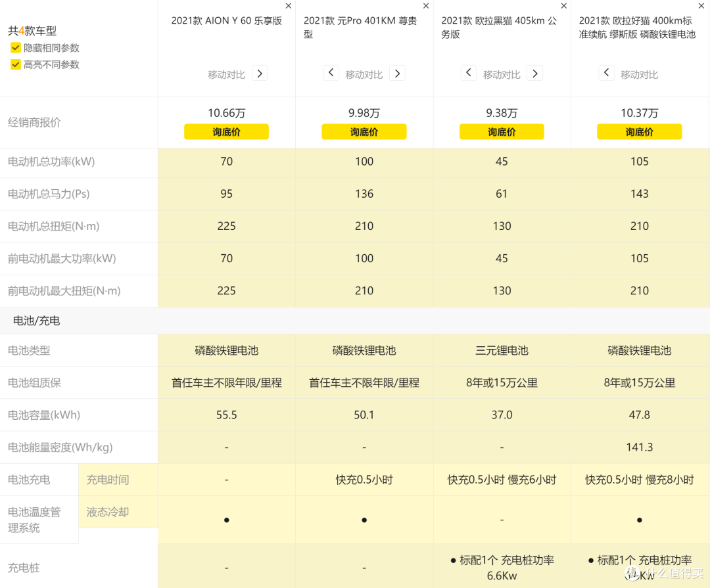
Task: Click the 前电动机最大功率(kW) row label
Action: coord(62,258)
